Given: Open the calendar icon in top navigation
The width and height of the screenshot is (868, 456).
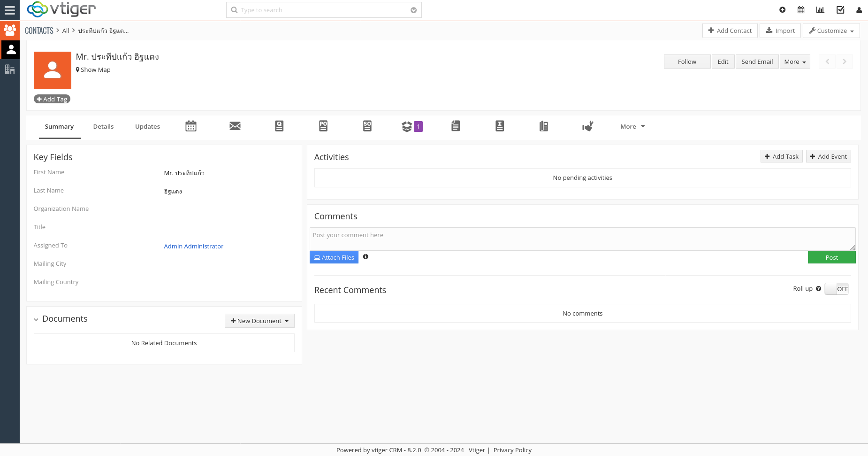Looking at the screenshot, I should (801, 9).
